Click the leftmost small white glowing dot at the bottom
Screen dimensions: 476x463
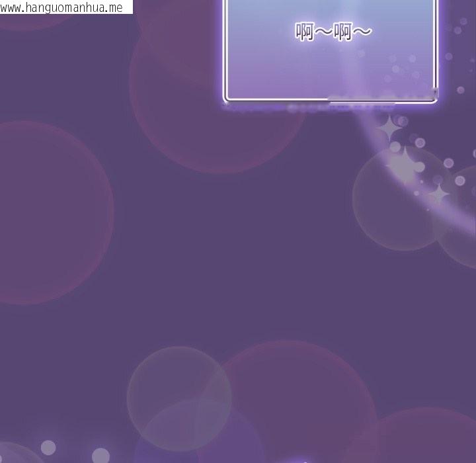48,448
